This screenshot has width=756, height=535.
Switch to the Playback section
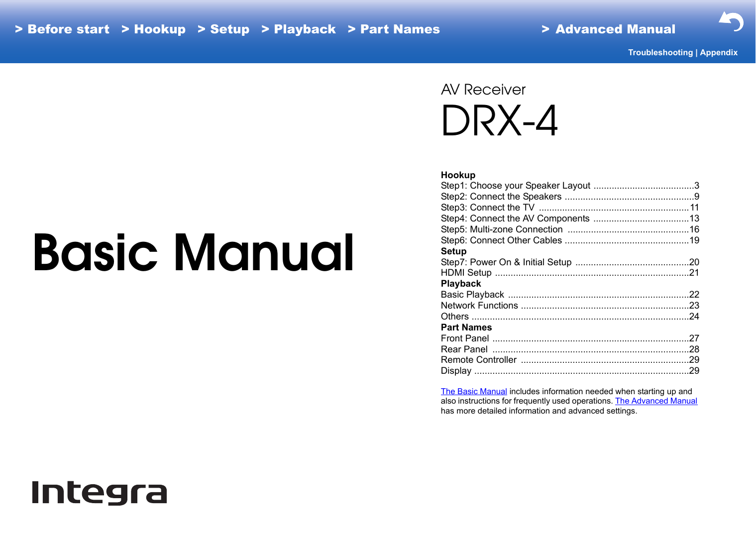coord(299,29)
